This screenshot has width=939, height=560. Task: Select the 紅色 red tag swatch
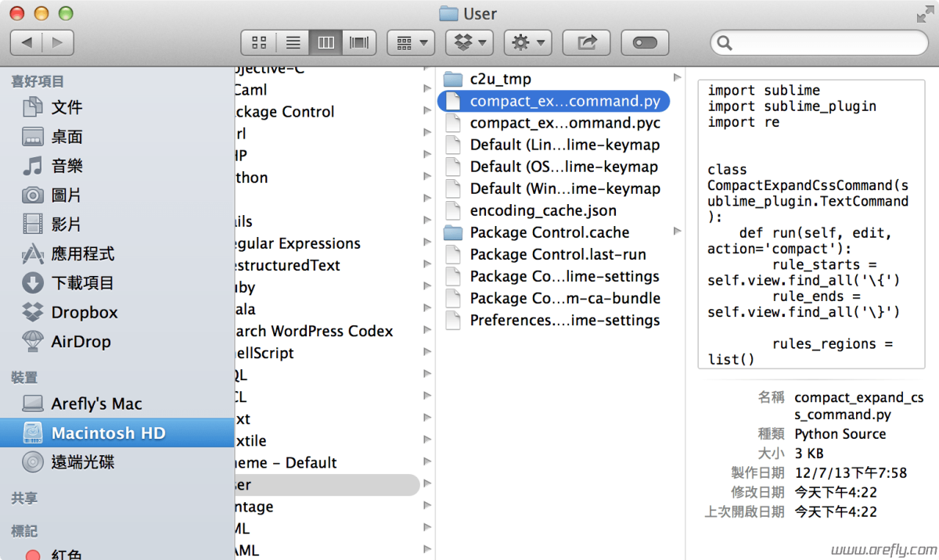(x=33, y=555)
